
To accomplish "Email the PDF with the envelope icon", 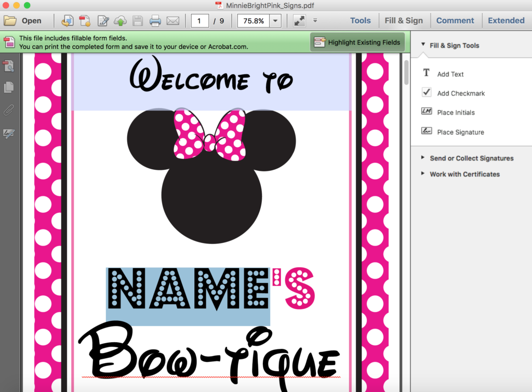I will (172, 20).
